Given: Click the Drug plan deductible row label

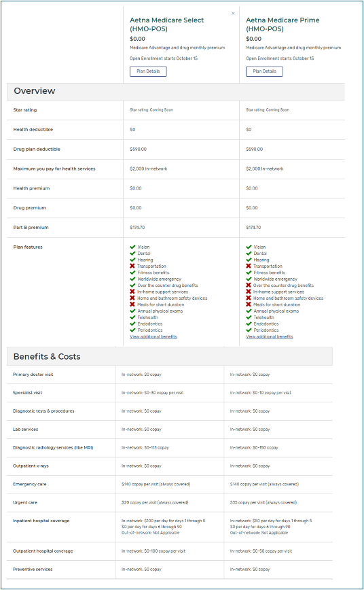Looking at the screenshot, I should click(x=37, y=149).
